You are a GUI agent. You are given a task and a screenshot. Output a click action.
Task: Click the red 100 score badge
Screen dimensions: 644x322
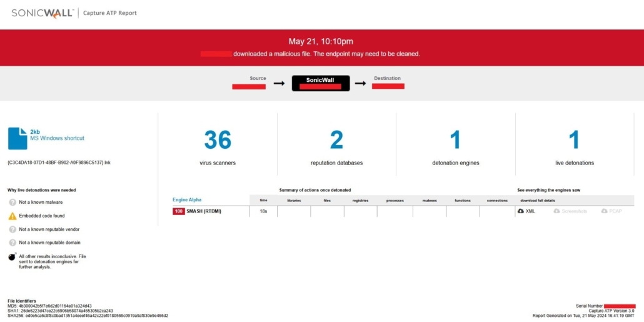[179, 211]
